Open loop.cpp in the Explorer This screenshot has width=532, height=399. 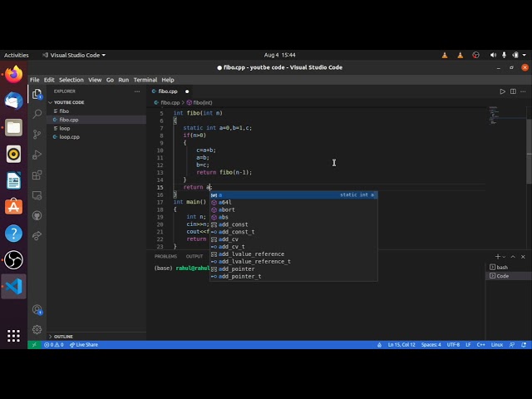point(69,137)
